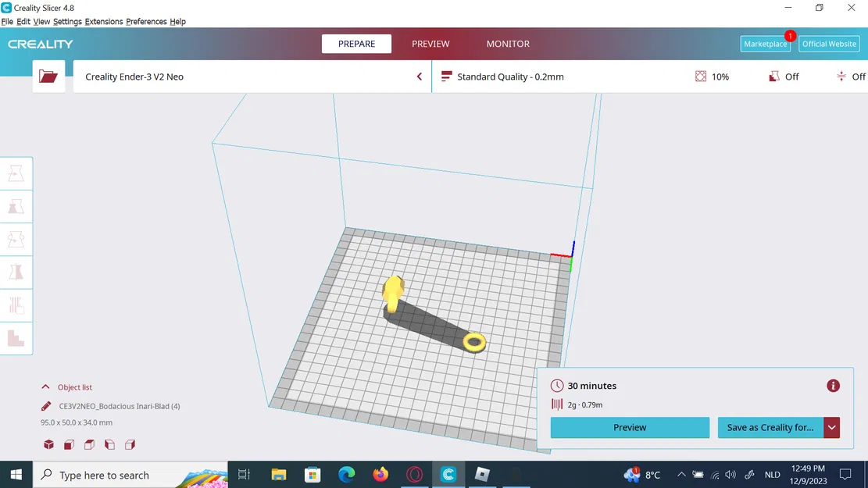The height and width of the screenshot is (488, 868).
Task: Select the Mirror tool in left toolbar
Action: [16, 272]
